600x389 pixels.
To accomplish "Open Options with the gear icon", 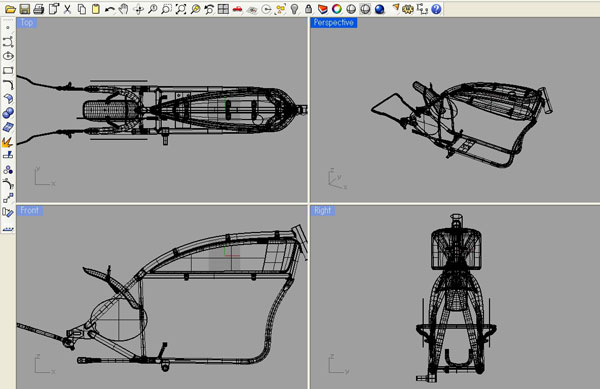I will [x=408, y=9].
